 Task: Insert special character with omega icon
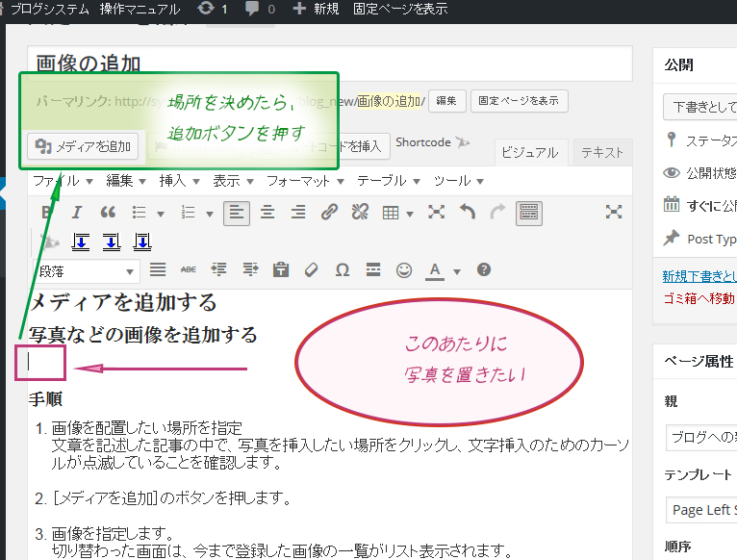coord(342,270)
